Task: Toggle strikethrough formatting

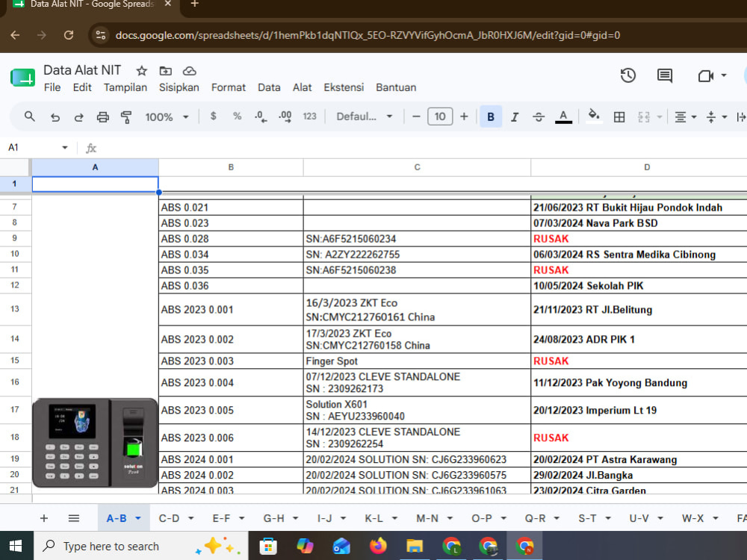Action: point(539,117)
